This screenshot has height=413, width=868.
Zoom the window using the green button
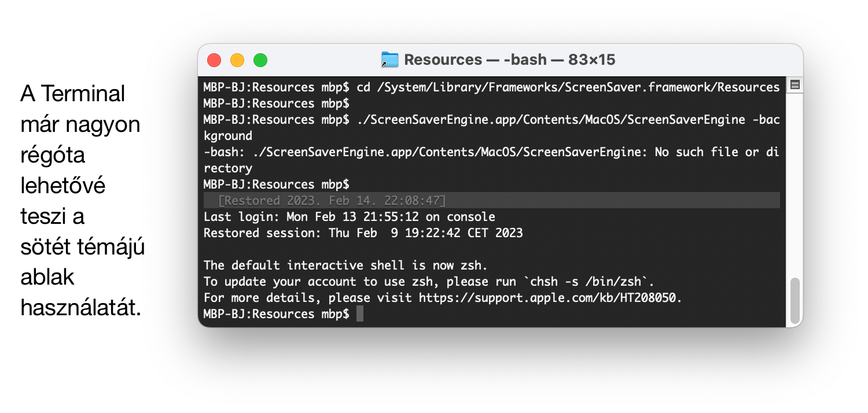260,60
